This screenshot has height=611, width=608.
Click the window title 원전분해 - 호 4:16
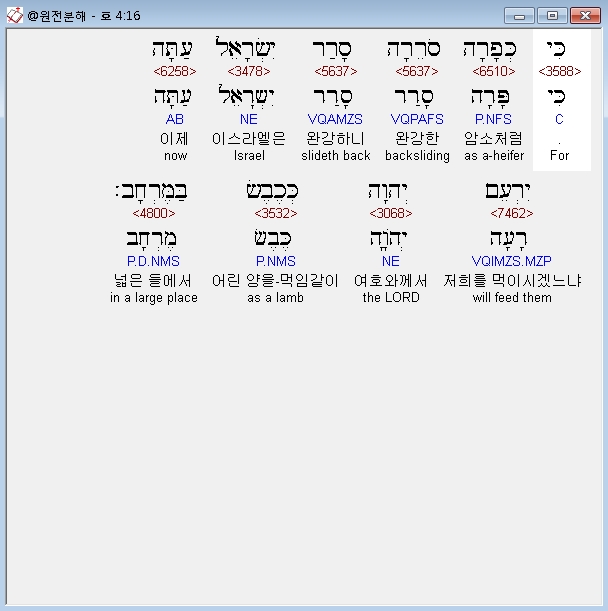[84, 16]
